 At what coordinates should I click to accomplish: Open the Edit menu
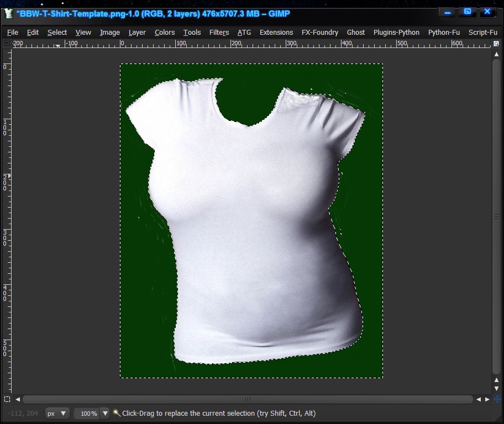[x=33, y=33]
